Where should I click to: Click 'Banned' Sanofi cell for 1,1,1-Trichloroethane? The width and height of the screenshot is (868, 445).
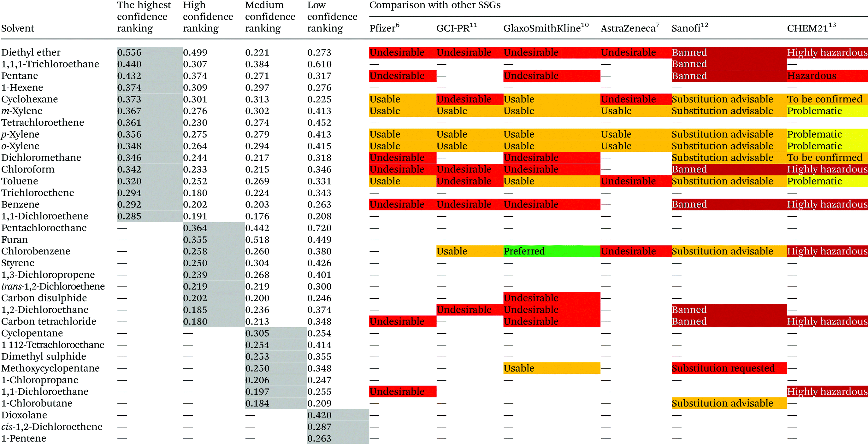(x=729, y=64)
